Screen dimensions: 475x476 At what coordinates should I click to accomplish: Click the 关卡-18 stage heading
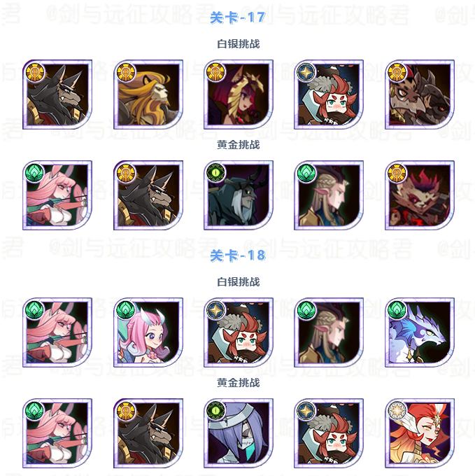tap(238, 255)
